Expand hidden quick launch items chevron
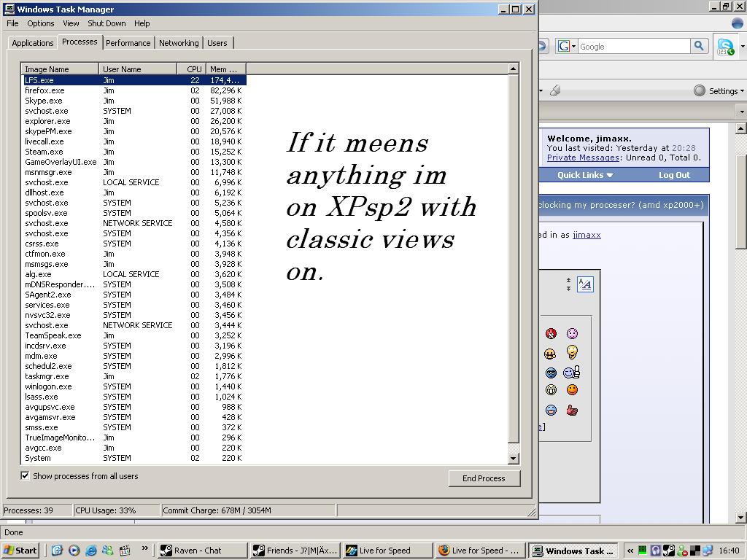The image size is (747, 560). coord(145,548)
